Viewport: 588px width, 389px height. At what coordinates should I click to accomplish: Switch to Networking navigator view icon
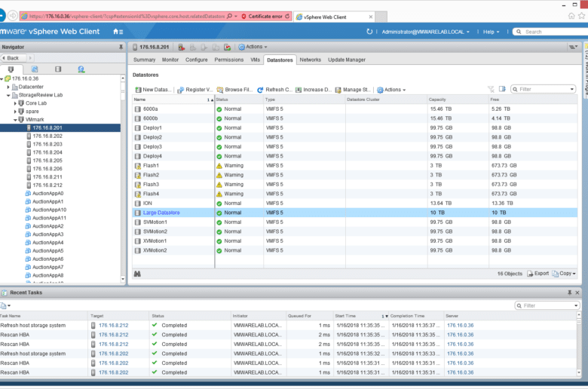[x=81, y=69]
